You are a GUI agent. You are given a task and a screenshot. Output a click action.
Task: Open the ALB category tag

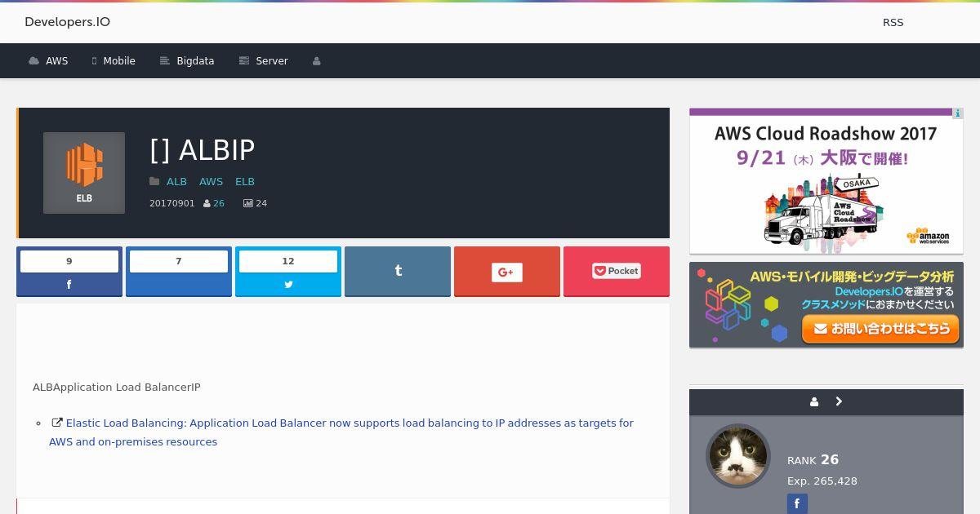point(176,182)
